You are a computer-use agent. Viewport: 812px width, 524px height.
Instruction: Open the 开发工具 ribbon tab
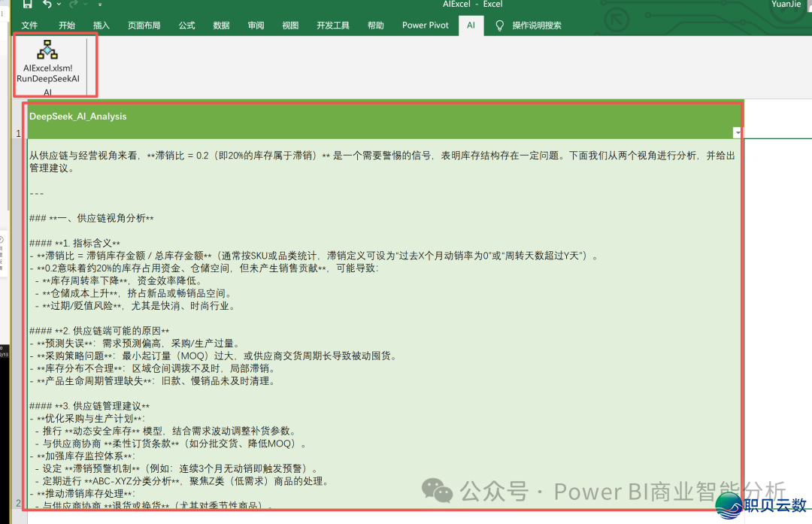(333, 25)
